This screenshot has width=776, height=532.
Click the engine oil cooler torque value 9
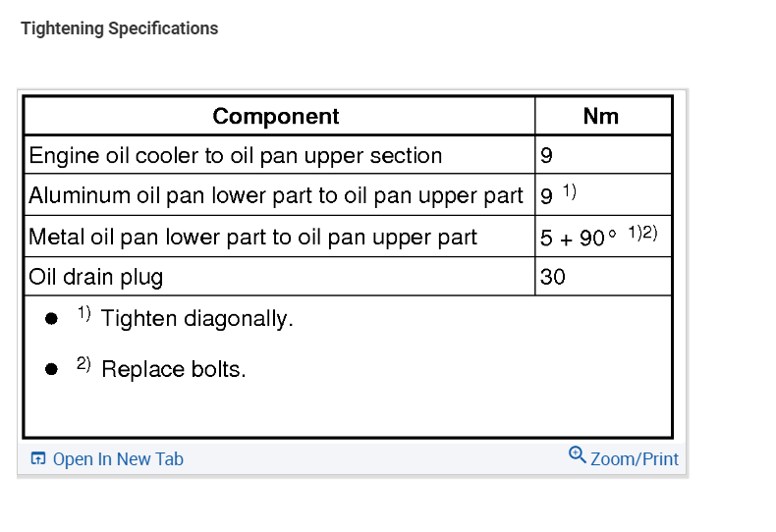pos(546,155)
